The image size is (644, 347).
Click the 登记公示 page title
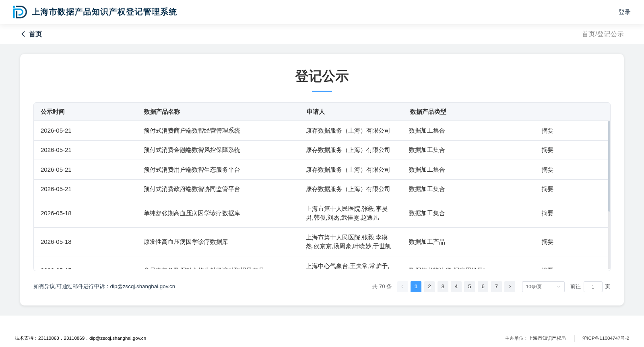322,76
